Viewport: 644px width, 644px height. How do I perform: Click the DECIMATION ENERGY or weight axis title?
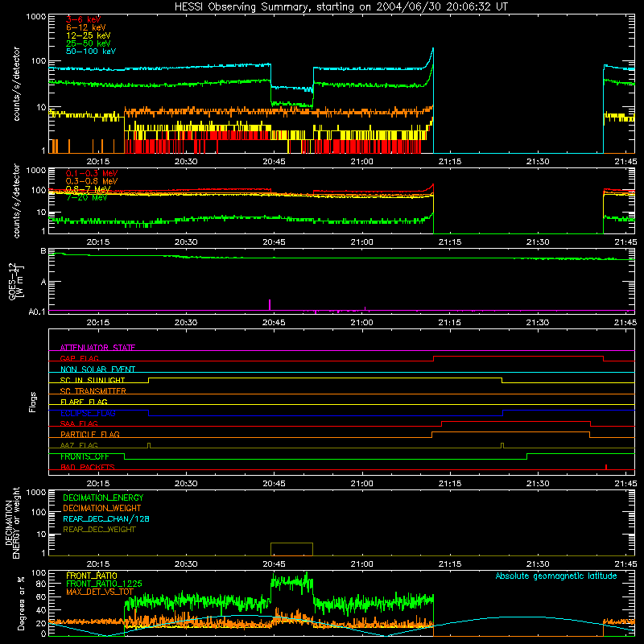12,522
